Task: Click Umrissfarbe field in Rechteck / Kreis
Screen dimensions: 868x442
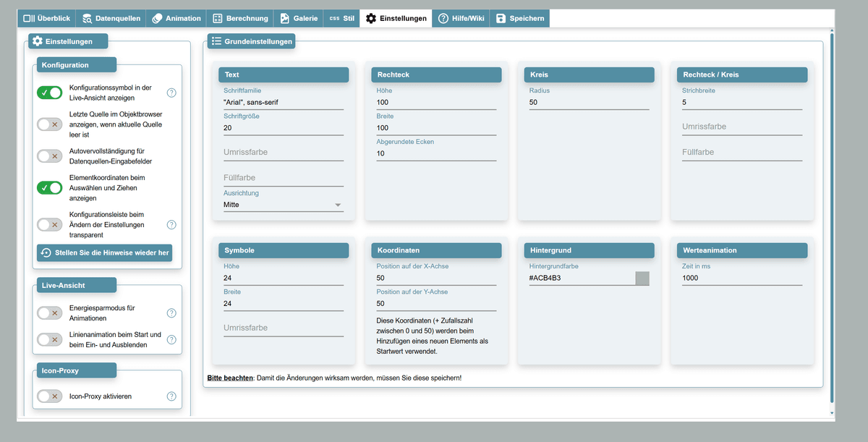Action: [742, 127]
